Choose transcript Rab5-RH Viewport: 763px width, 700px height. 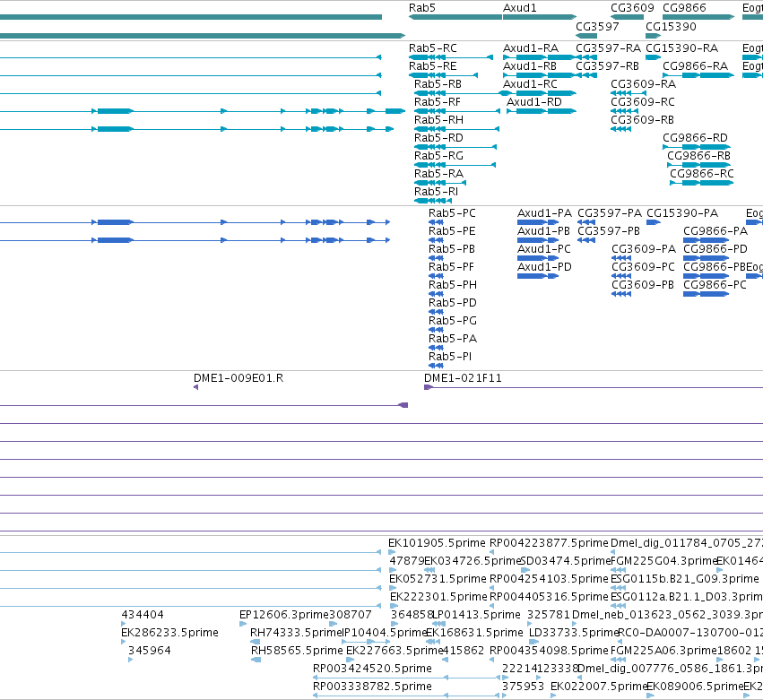pos(438,120)
